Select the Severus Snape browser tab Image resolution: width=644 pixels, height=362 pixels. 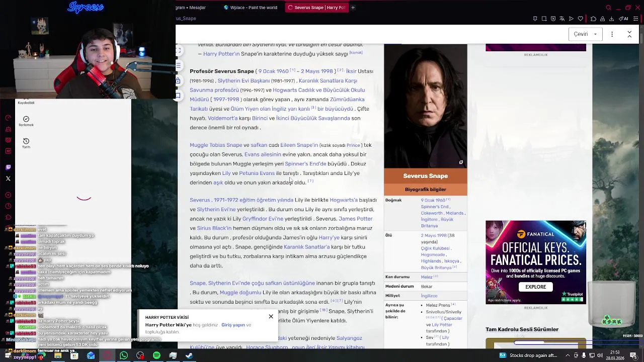[x=316, y=8]
